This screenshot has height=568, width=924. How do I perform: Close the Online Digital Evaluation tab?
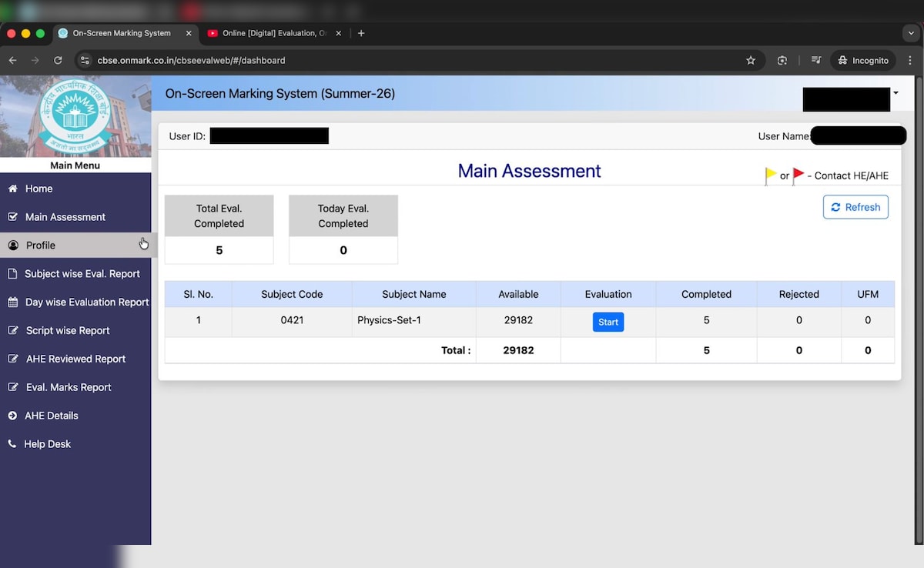coord(338,33)
